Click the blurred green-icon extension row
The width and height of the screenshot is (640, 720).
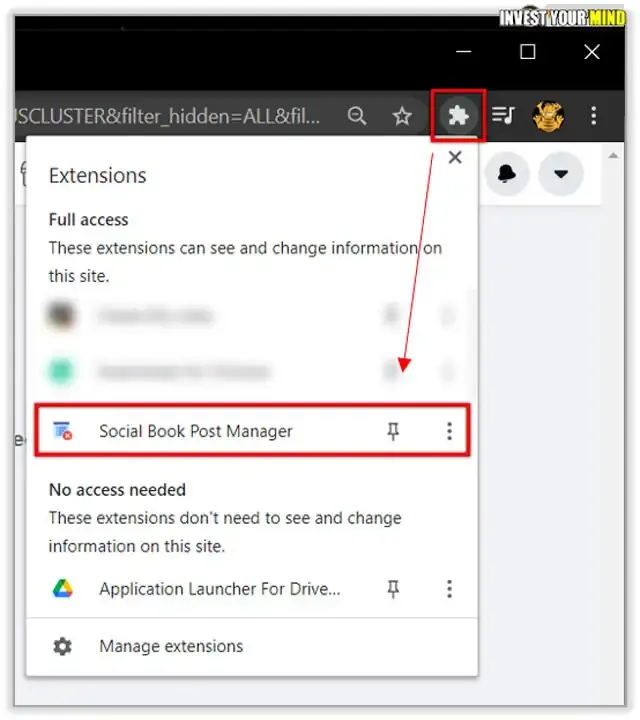tap(252, 371)
